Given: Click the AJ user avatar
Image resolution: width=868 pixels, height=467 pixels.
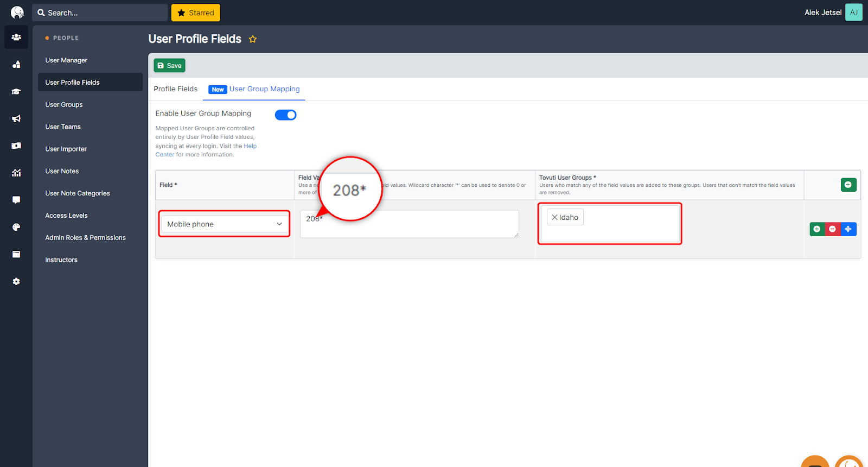Looking at the screenshot, I should 853,12.
